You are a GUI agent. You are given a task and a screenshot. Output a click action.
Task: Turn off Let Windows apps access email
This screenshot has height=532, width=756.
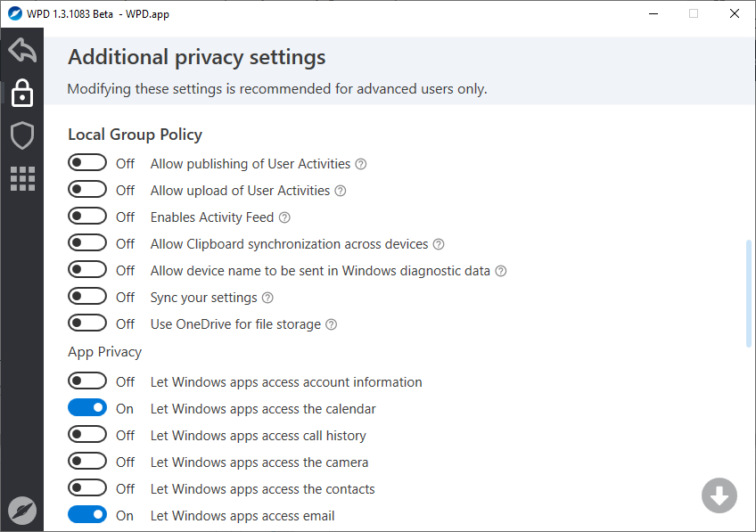click(x=87, y=515)
